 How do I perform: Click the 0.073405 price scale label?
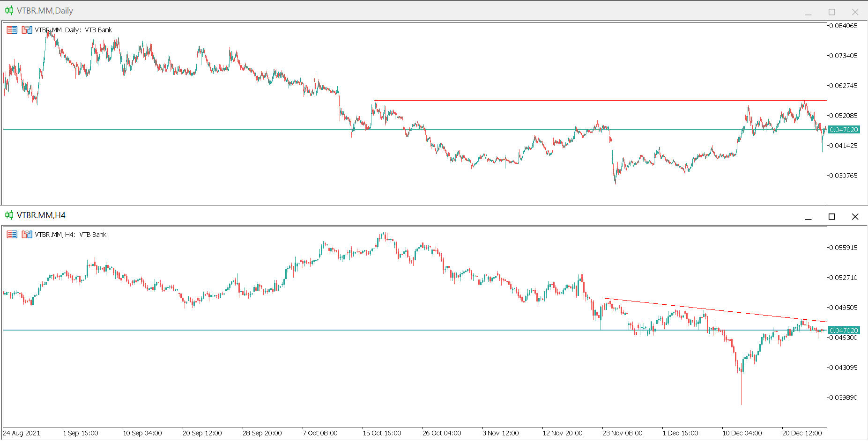coord(844,56)
